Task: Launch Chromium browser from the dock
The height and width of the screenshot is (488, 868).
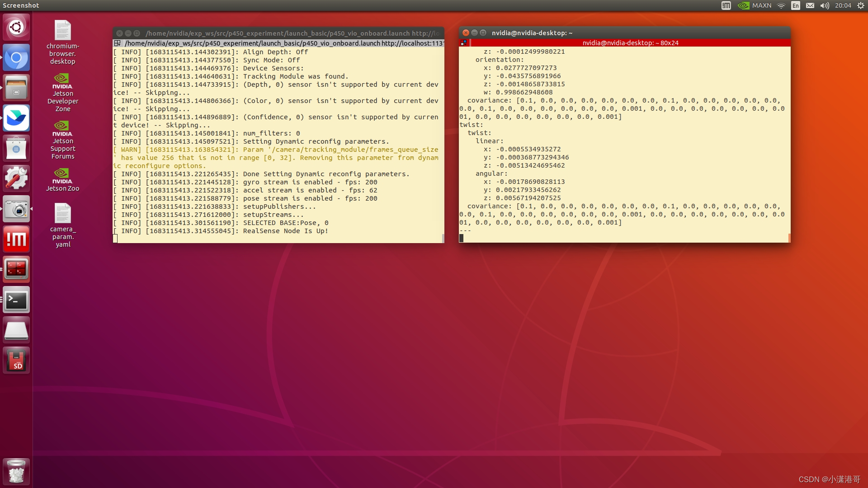Action: [x=16, y=57]
